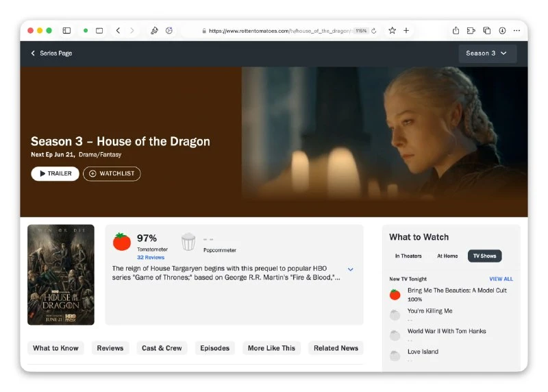Jump to Related News section

(336, 348)
